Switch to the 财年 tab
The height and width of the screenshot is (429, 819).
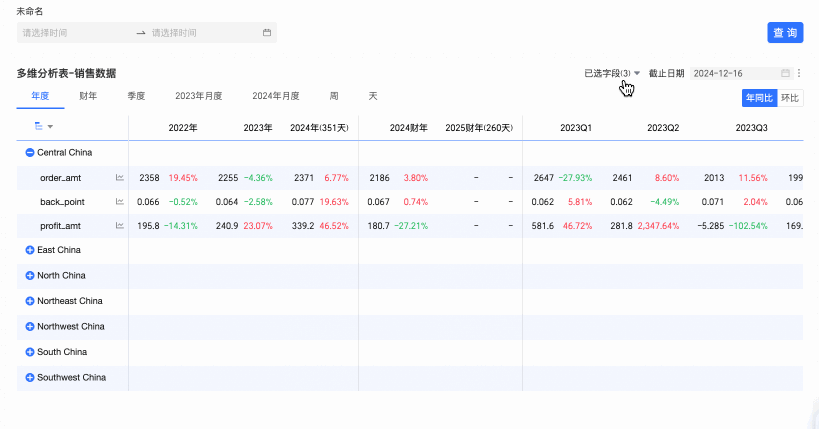pyautogui.click(x=88, y=97)
